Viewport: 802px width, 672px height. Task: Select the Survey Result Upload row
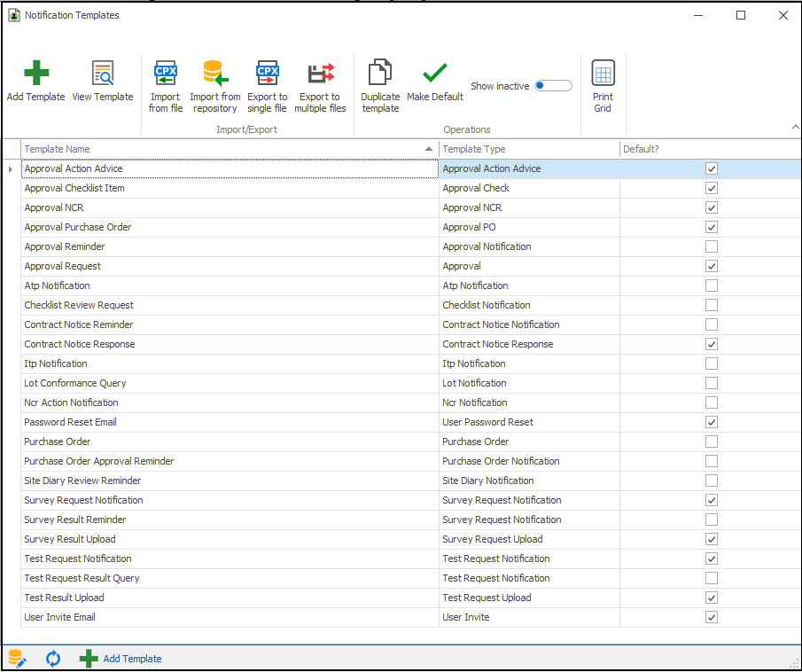[x=70, y=539]
